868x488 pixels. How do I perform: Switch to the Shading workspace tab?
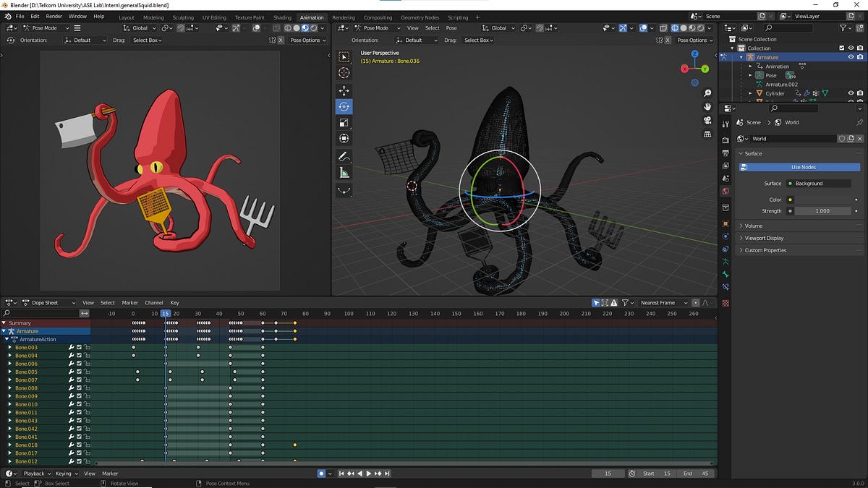282,17
